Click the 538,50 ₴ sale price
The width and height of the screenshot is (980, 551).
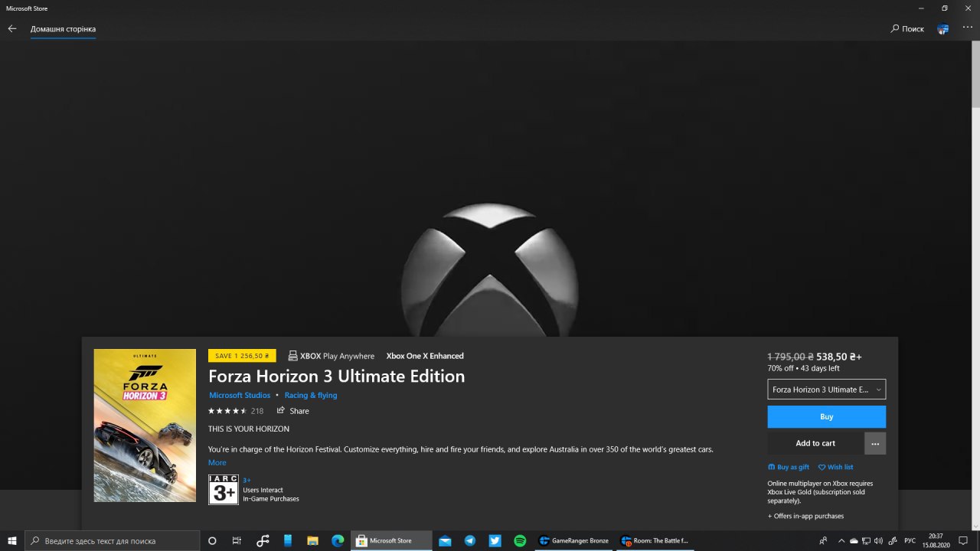coord(839,357)
